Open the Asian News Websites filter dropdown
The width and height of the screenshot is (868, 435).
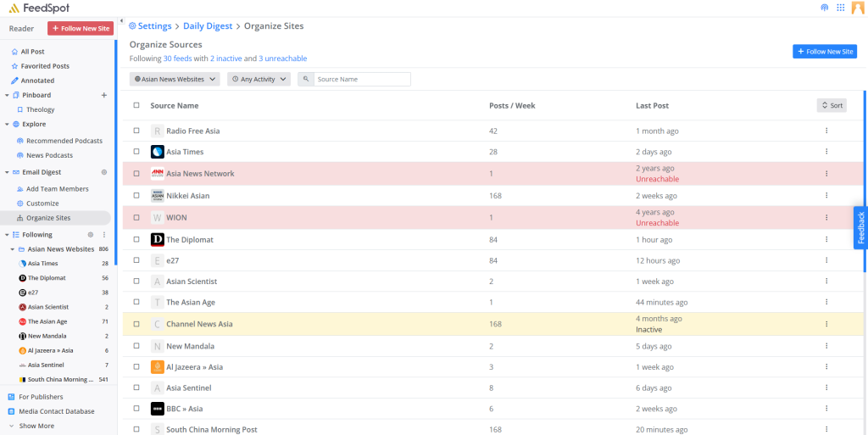175,79
